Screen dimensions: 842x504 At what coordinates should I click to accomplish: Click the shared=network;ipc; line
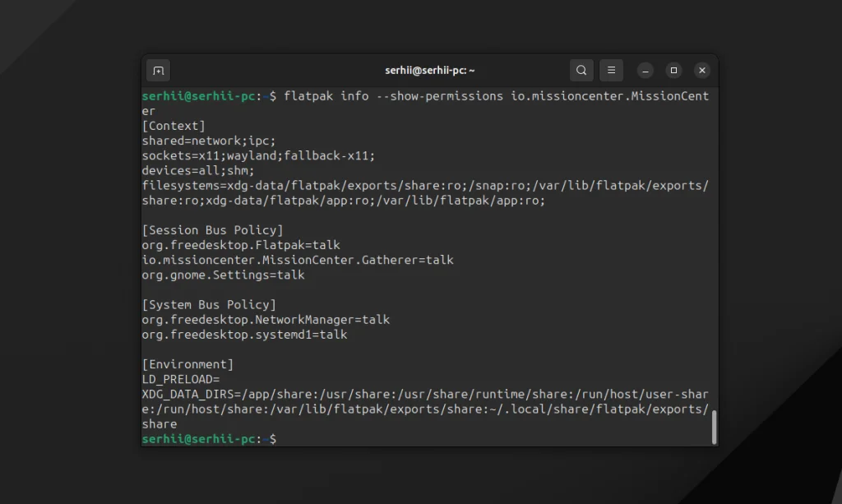209,141
